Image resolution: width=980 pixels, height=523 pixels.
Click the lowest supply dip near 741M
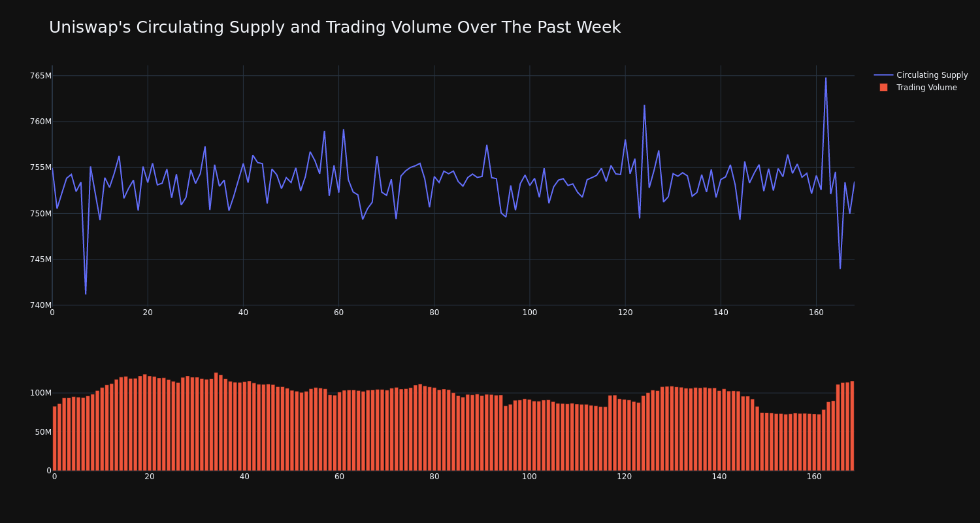click(86, 294)
